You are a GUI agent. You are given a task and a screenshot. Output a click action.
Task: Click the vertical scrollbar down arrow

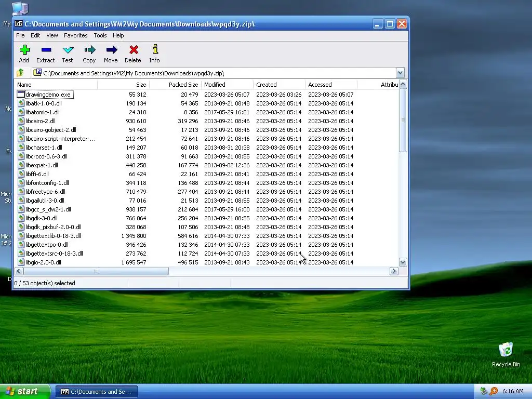tap(403, 262)
